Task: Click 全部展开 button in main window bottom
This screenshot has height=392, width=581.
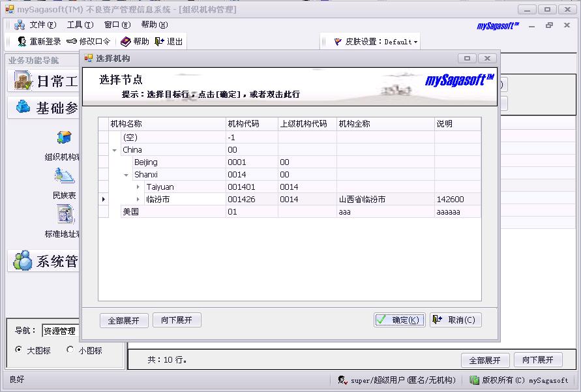Action: point(485,360)
